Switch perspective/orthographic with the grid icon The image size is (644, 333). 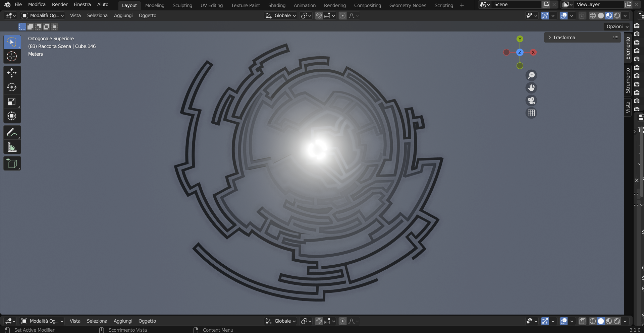[531, 113]
